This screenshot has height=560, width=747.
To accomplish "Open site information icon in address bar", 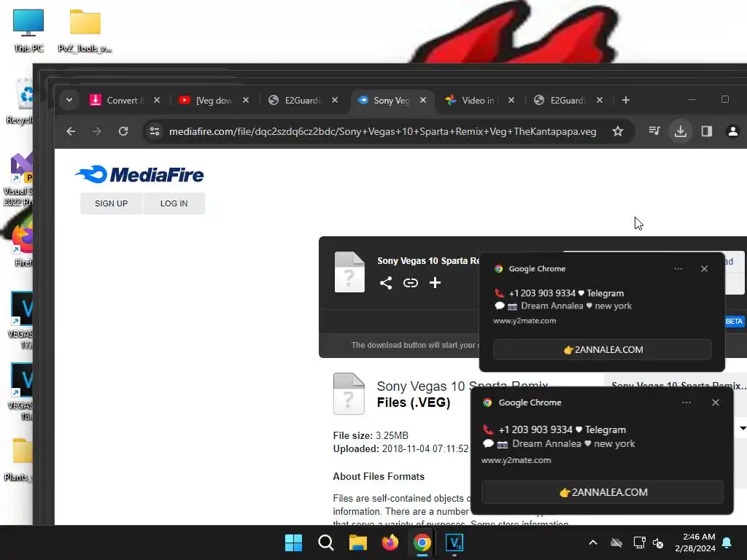I will pyautogui.click(x=155, y=131).
